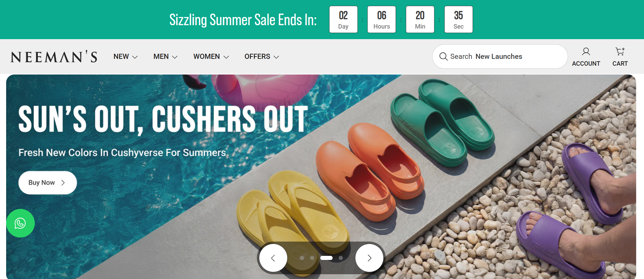Click the Buy Now button

coord(48,183)
